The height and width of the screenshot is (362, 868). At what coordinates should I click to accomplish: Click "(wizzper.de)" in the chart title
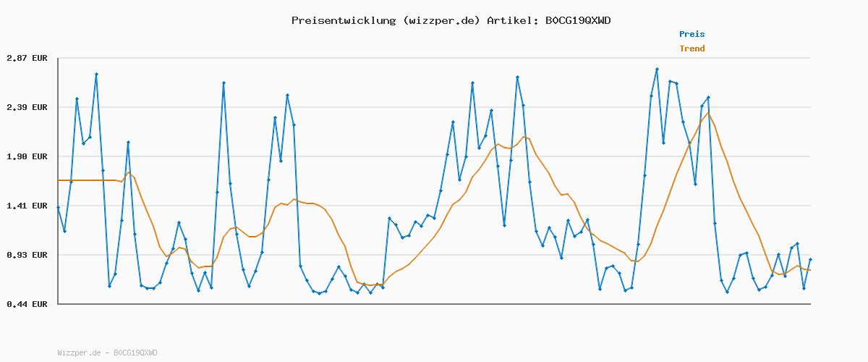[438, 20]
